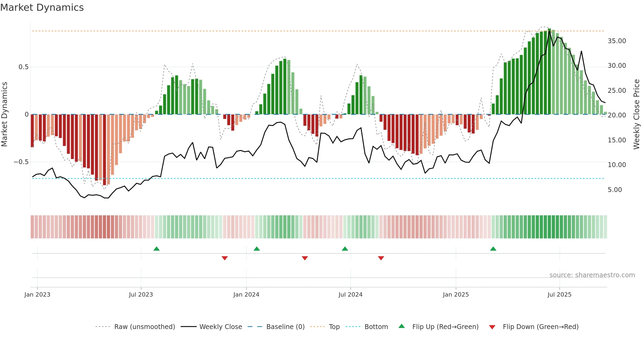Click the source: sharemaestro.com text
The width and height of the screenshot is (644, 362).
point(592,275)
